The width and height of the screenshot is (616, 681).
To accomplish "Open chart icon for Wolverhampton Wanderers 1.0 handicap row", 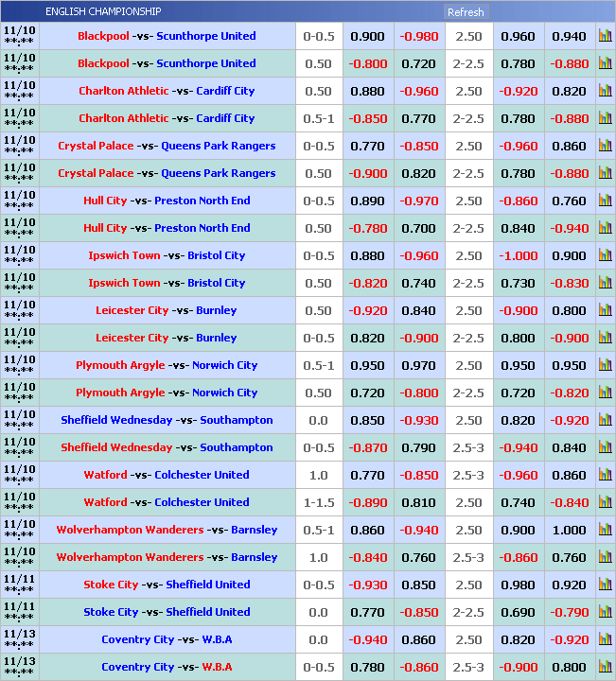I will (x=605, y=557).
